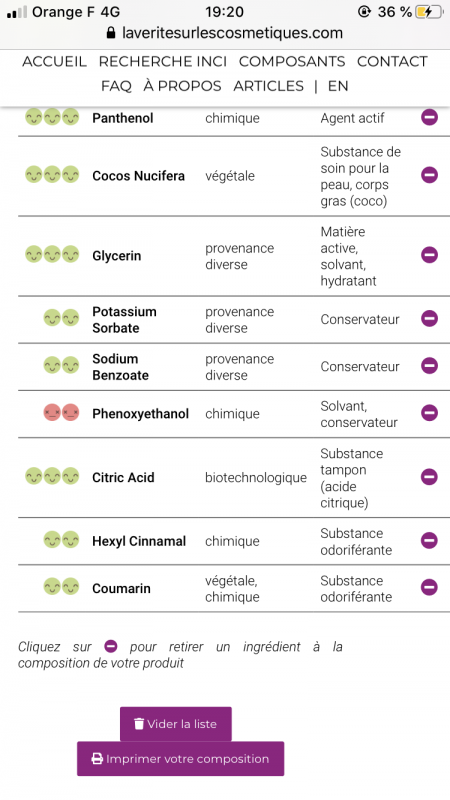The image size is (450, 800).
Task: Click the minus icon beside Glycerin
Action: (x=429, y=255)
